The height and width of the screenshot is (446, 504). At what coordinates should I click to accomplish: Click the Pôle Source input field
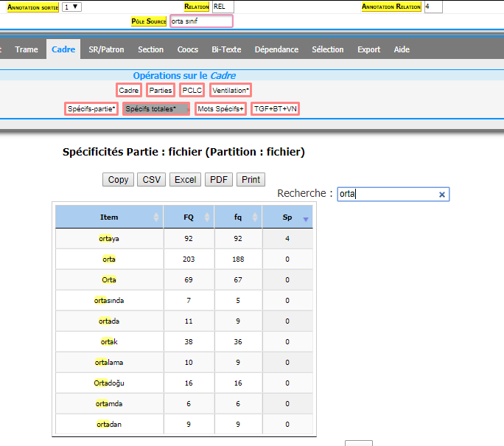pos(201,21)
